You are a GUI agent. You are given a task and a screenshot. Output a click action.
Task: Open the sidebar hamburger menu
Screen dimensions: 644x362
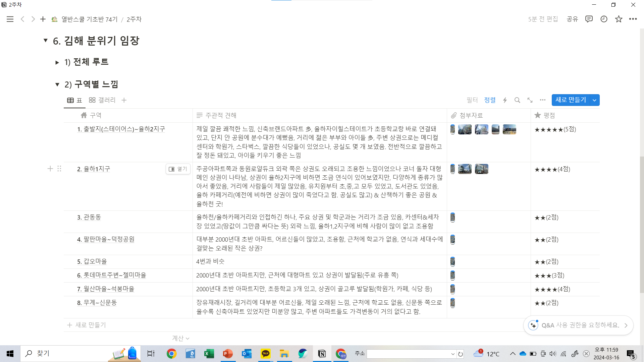[x=10, y=19]
